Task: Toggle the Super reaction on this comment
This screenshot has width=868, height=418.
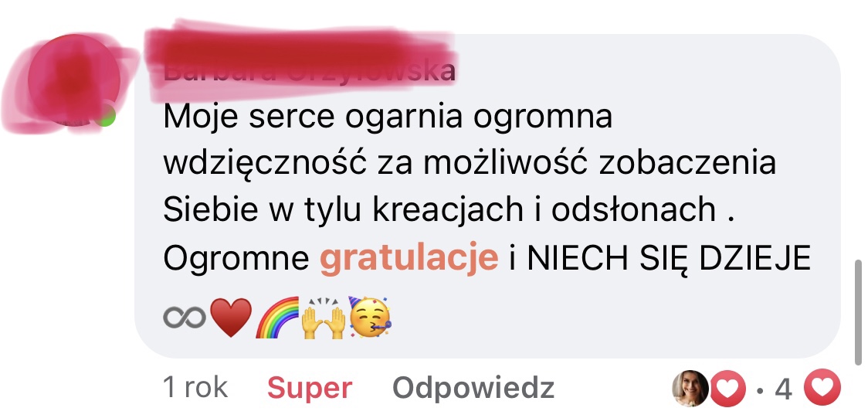Action: tap(310, 388)
